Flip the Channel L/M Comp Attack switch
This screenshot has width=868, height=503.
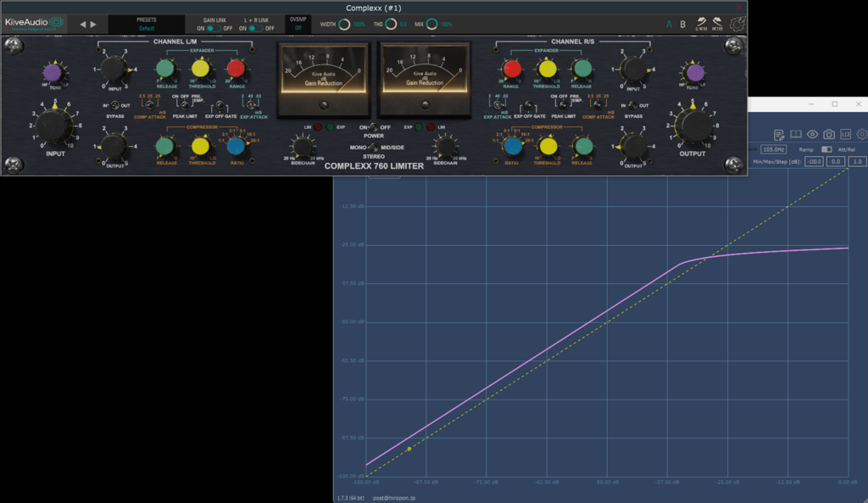click(x=149, y=105)
